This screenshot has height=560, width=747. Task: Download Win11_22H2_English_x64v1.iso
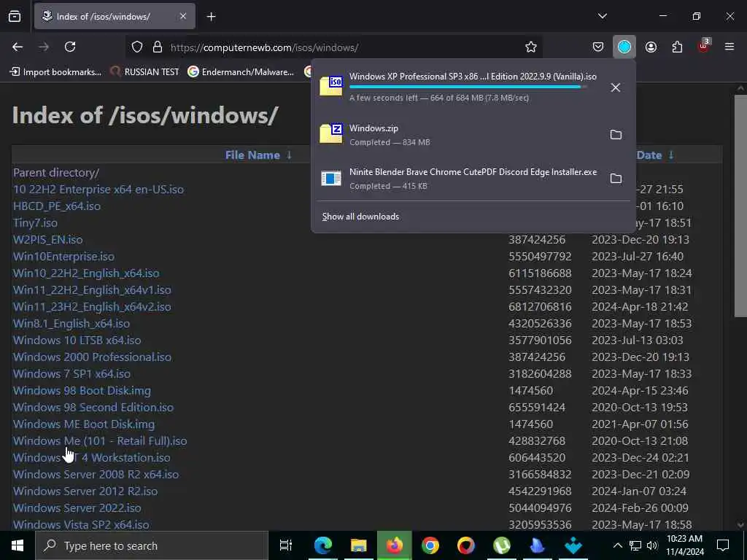click(x=92, y=290)
